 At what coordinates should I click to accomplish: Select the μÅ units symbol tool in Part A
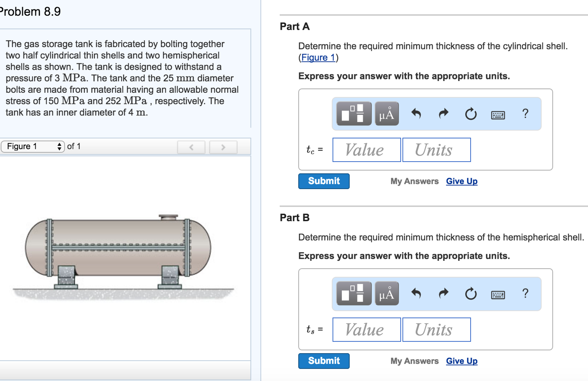coord(386,113)
